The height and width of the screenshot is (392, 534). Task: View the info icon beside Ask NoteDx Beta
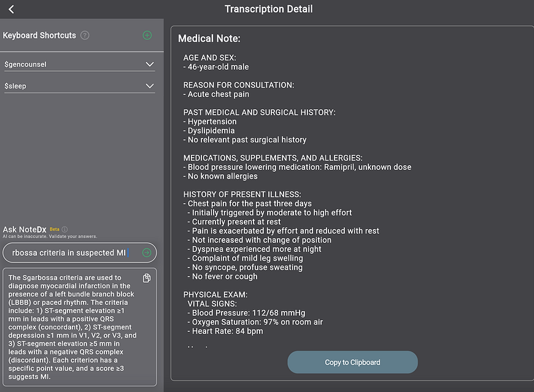click(66, 229)
